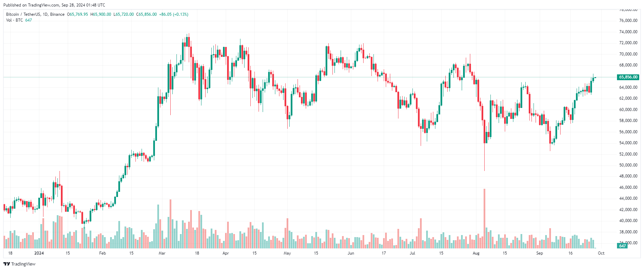
Task: Click the 2024 year label on time axis
Action: 39,253
